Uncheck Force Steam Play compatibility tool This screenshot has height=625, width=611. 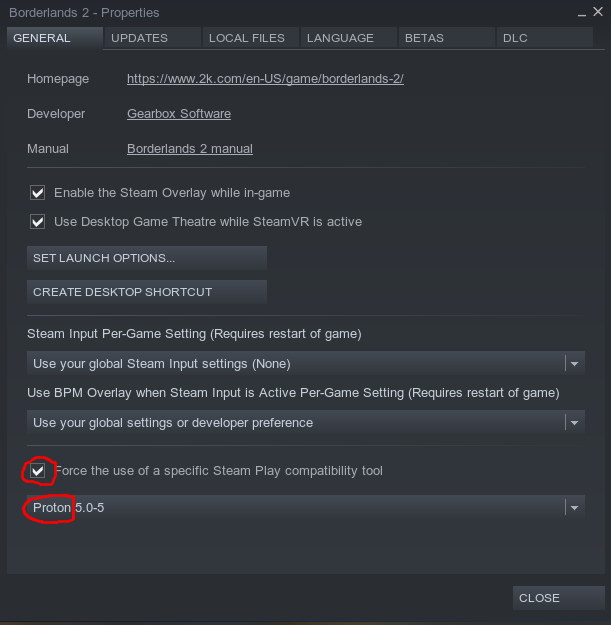(x=38, y=470)
